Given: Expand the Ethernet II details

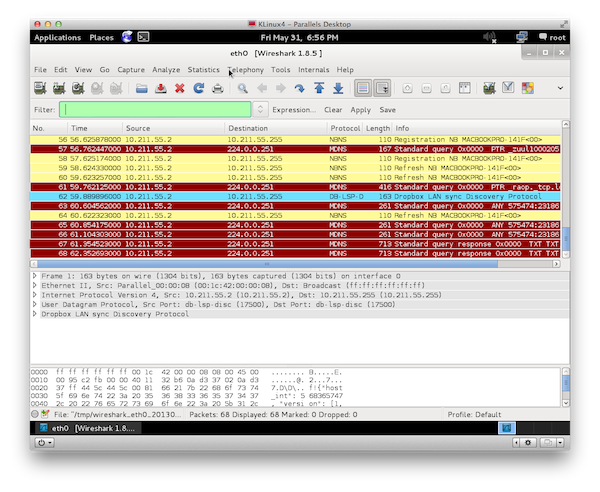Looking at the screenshot, I should [34, 285].
